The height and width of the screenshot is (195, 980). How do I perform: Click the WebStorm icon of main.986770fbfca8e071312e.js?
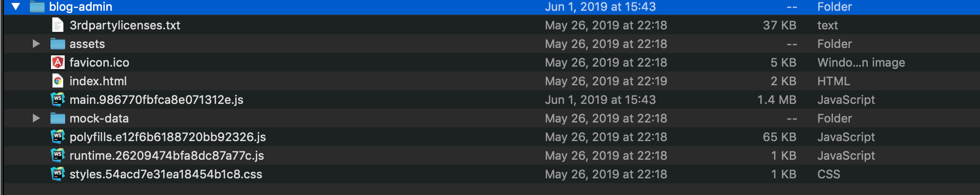tap(58, 99)
